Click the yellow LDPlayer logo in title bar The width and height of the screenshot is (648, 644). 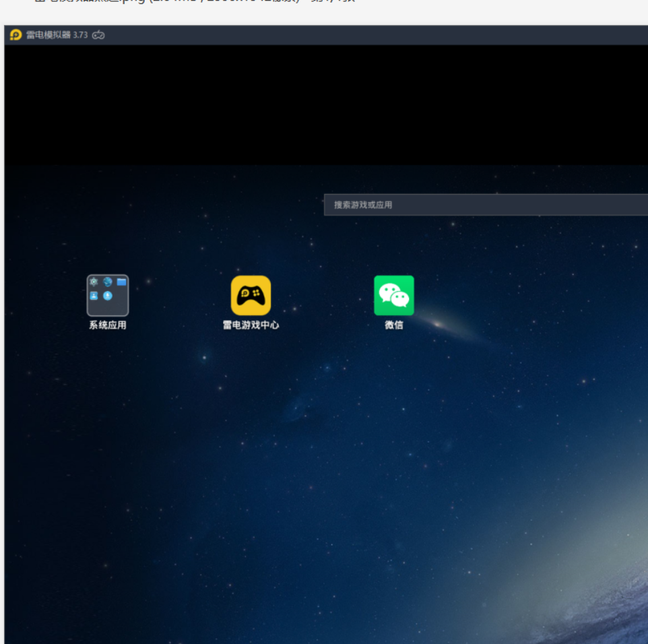pos(16,35)
